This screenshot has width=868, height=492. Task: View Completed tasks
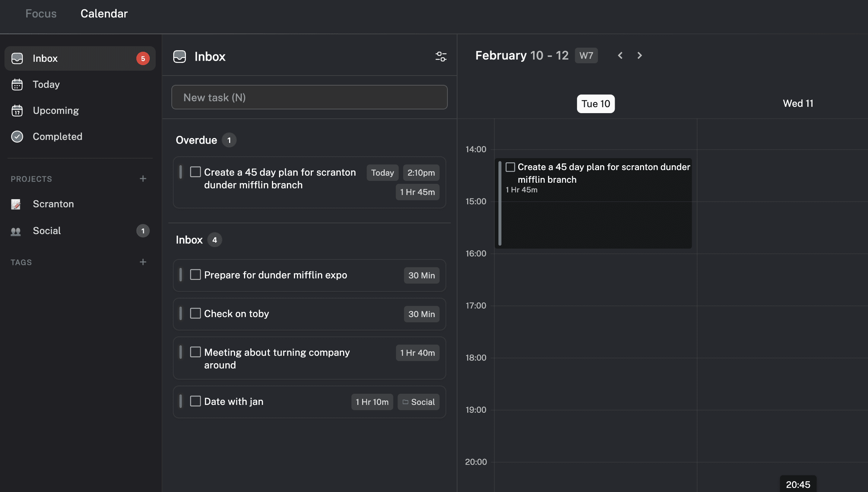[x=57, y=137]
